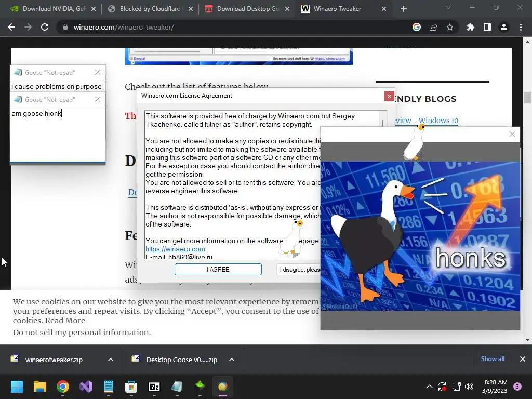Open the Notepad taskbar icon
The width and height of the screenshot is (532, 399).
tap(109, 387)
